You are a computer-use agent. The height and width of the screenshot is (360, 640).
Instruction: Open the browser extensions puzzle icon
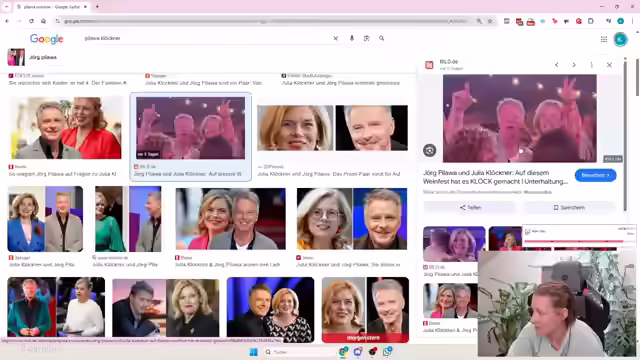click(591, 21)
